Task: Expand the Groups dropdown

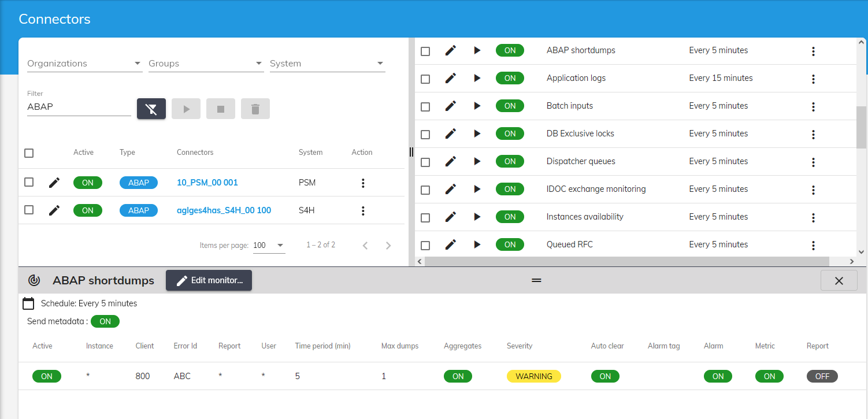Action: (206, 64)
